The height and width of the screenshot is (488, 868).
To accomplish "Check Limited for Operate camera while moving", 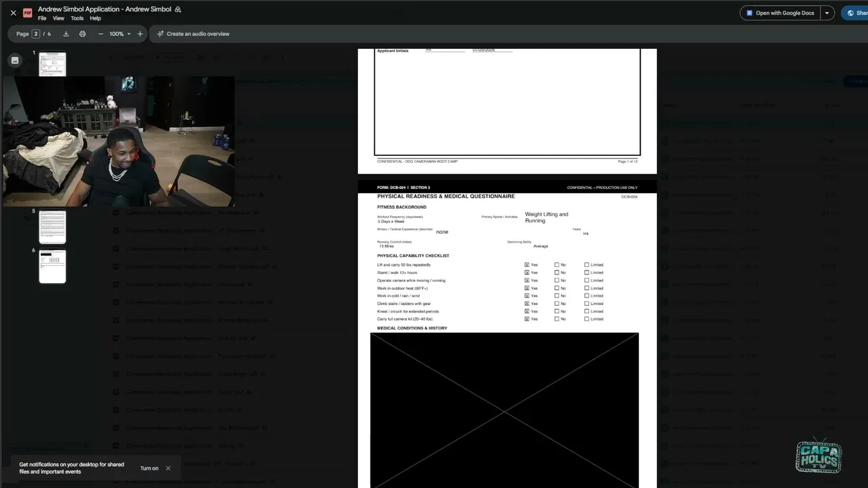I will (x=587, y=281).
